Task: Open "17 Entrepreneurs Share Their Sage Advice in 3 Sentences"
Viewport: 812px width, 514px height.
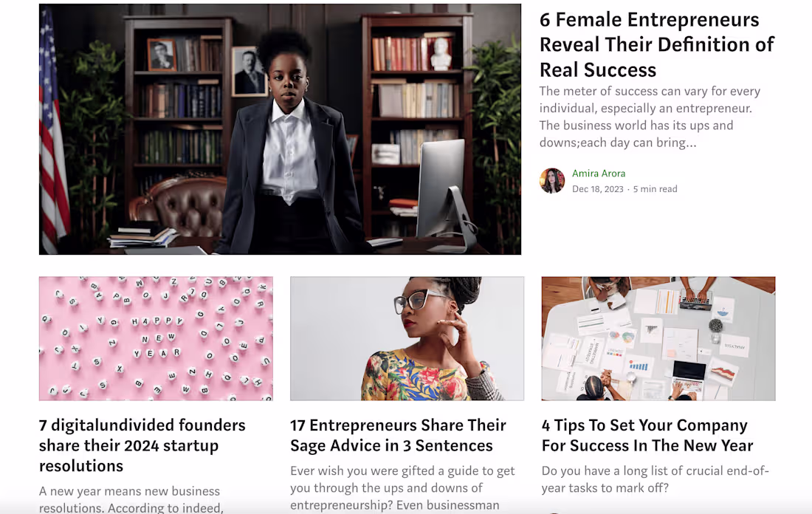Action: point(398,435)
